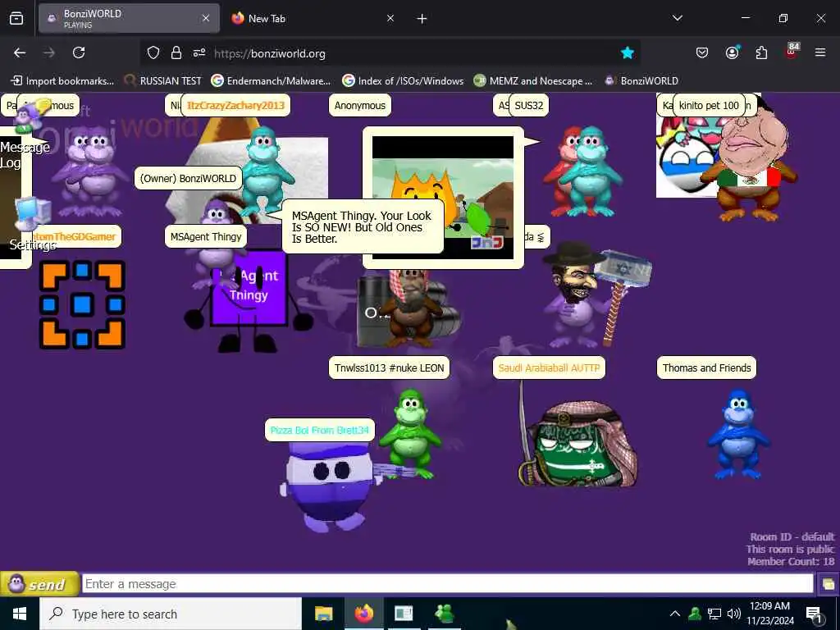Screen dimensions: 840x630
Task: Click the Thomas and Friends name tag
Action: click(706, 368)
